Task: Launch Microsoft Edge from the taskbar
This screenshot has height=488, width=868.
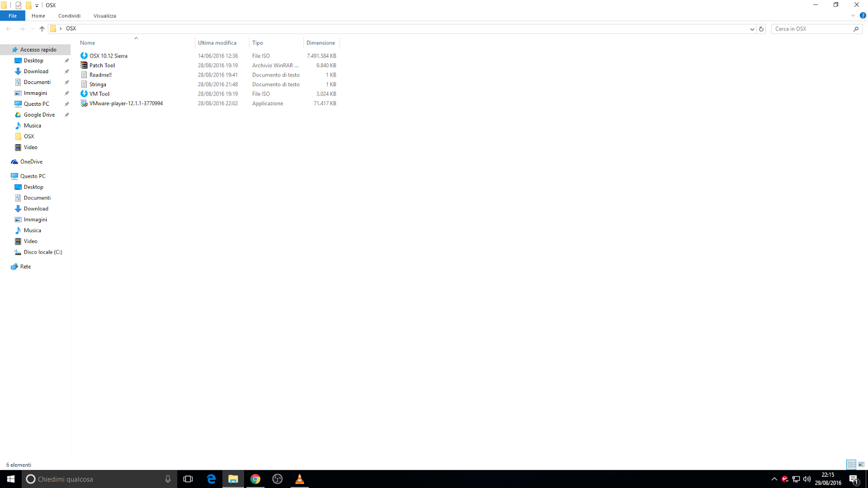Action: pyautogui.click(x=211, y=479)
